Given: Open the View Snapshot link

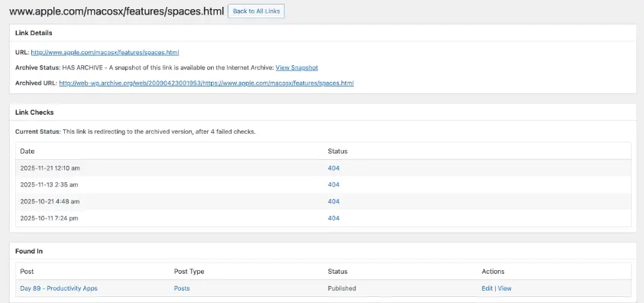Looking at the screenshot, I should (296, 67).
